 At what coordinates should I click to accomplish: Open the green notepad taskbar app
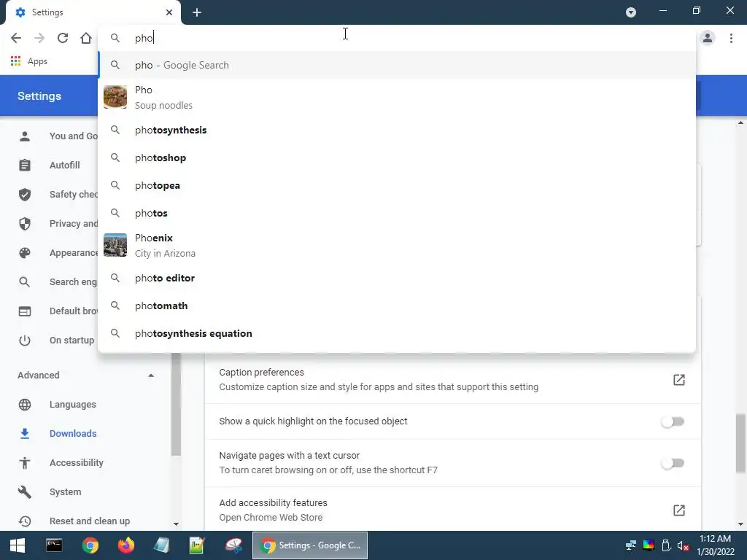pos(197,545)
